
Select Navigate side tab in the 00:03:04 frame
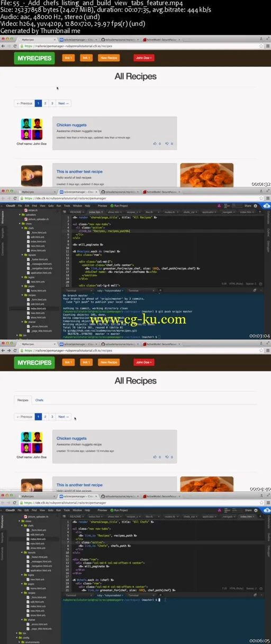coord(2,233)
